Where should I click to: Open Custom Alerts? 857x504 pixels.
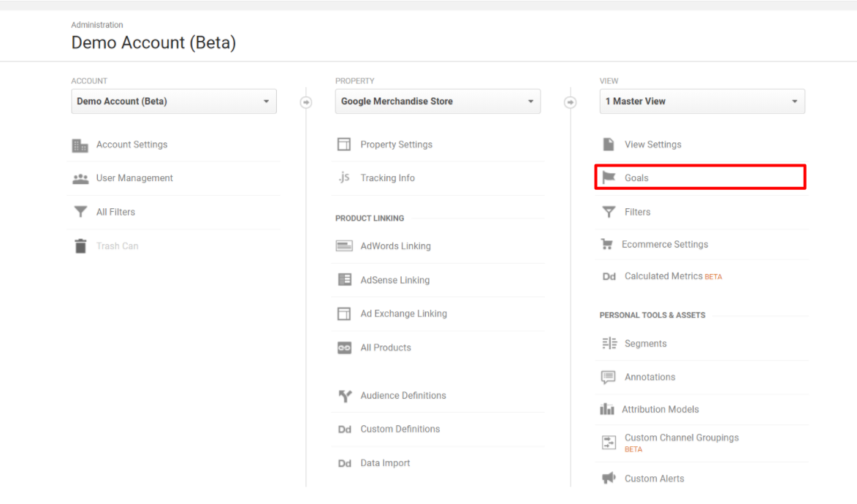(x=654, y=478)
